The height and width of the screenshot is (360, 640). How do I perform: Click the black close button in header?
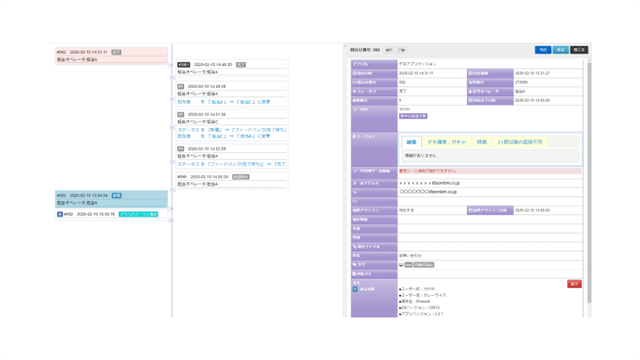(x=579, y=50)
